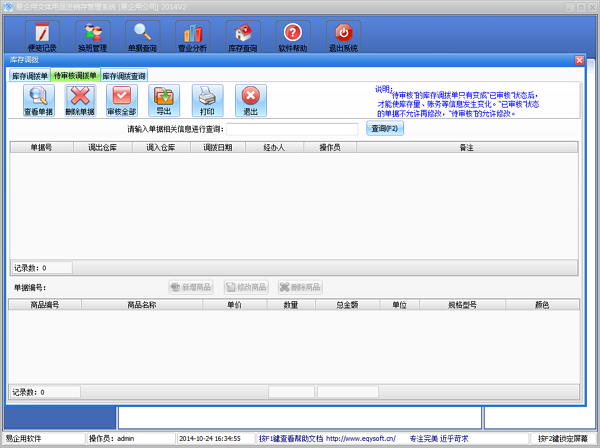Click 单位 column header
Viewport: 600px width, 448px height.
coord(399,305)
